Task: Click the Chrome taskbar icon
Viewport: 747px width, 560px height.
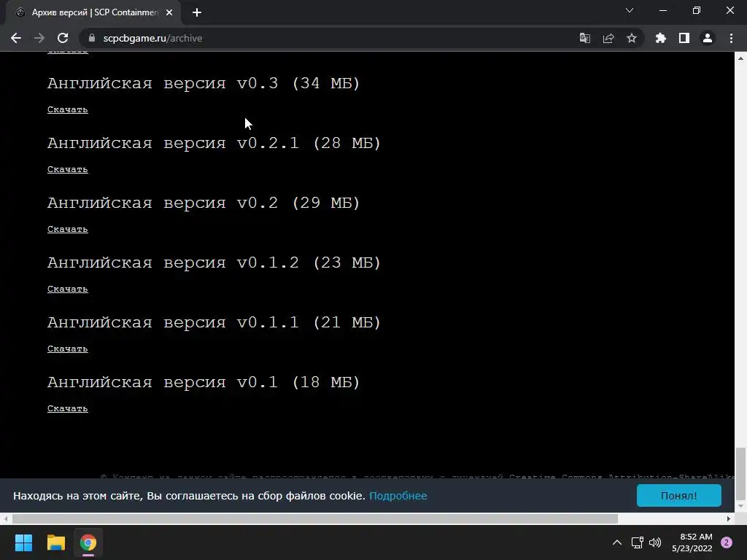Action: (88, 542)
